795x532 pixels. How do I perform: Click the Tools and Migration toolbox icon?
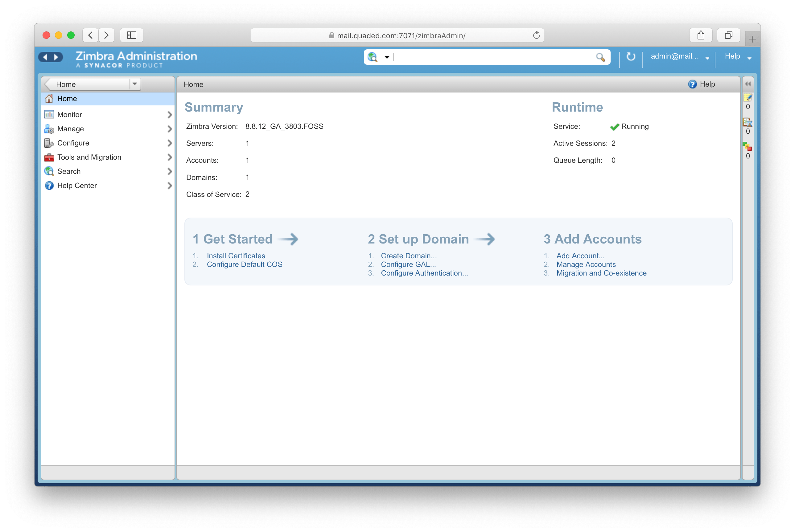click(49, 158)
